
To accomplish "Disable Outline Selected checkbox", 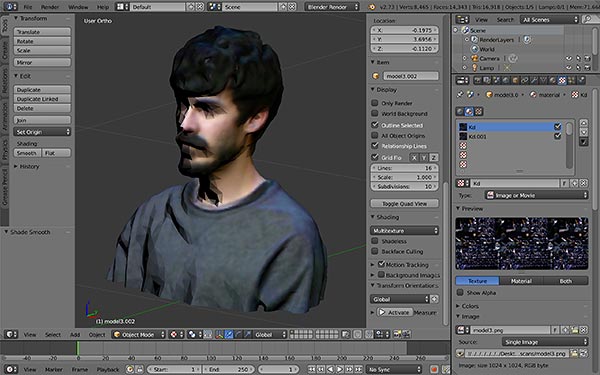I will click(375, 125).
